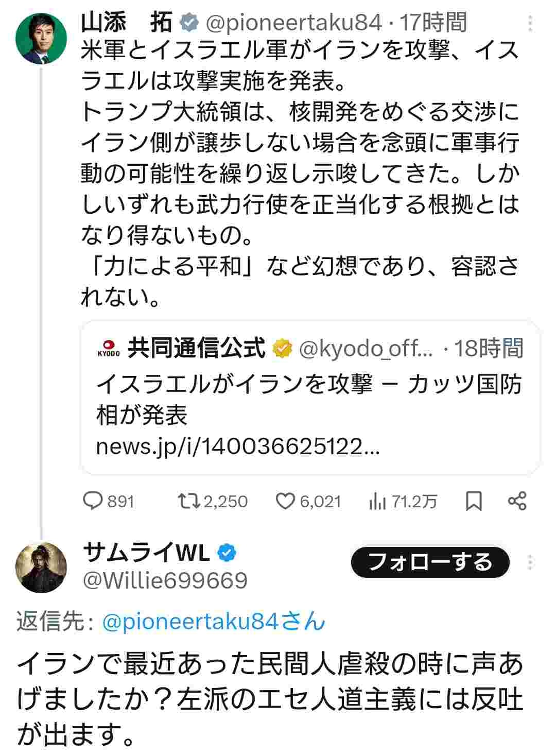Open the three-dot menu beside フォローする
Screen dimensions: 556x756
[531, 562]
